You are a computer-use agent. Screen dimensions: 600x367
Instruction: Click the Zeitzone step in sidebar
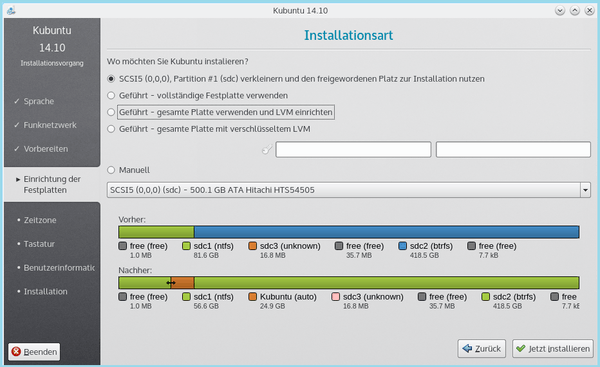point(40,220)
